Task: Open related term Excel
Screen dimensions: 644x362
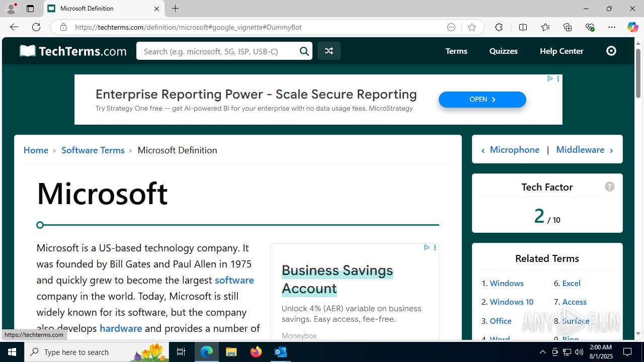Action: [x=571, y=283]
